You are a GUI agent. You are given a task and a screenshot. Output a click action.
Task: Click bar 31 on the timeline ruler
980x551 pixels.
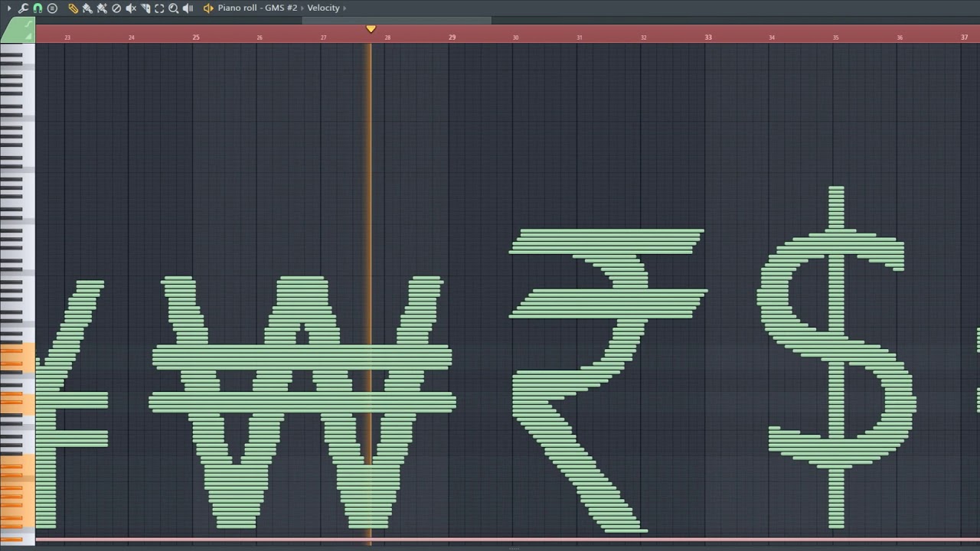click(580, 37)
